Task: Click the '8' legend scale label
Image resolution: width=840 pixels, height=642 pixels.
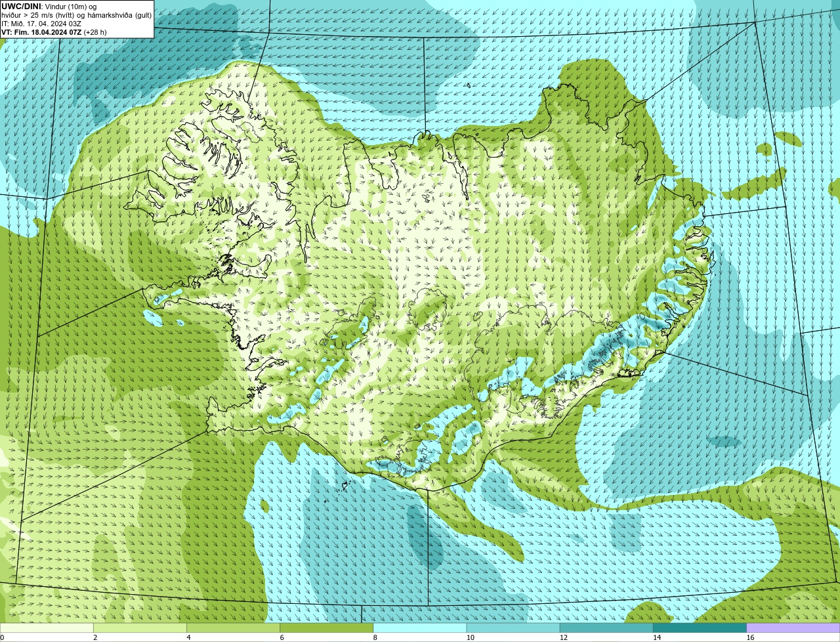Action: coord(375,637)
